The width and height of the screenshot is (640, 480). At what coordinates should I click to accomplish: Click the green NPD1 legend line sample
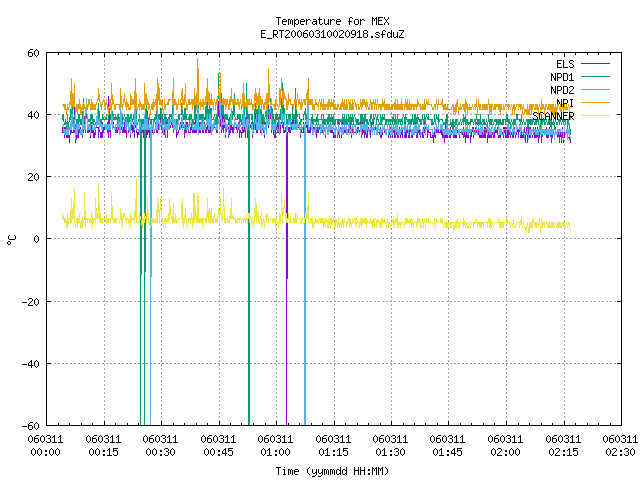click(595, 77)
